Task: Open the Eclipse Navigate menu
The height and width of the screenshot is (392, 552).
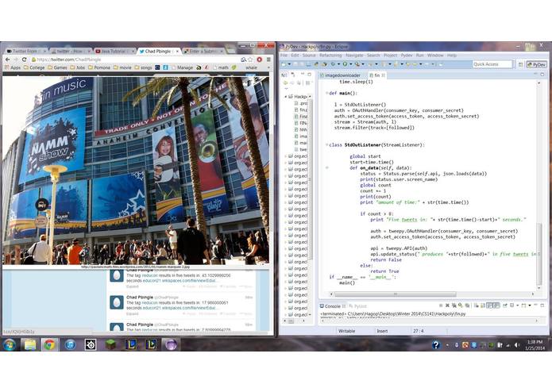Action: click(x=354, y=56)
